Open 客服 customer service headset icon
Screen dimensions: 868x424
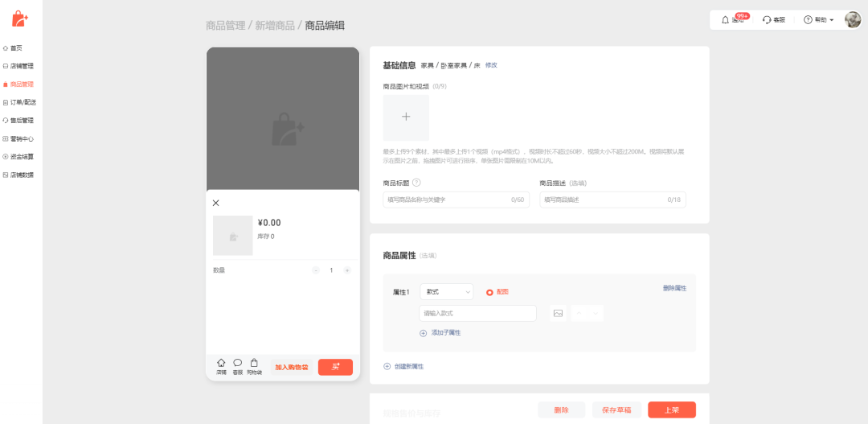768,19
